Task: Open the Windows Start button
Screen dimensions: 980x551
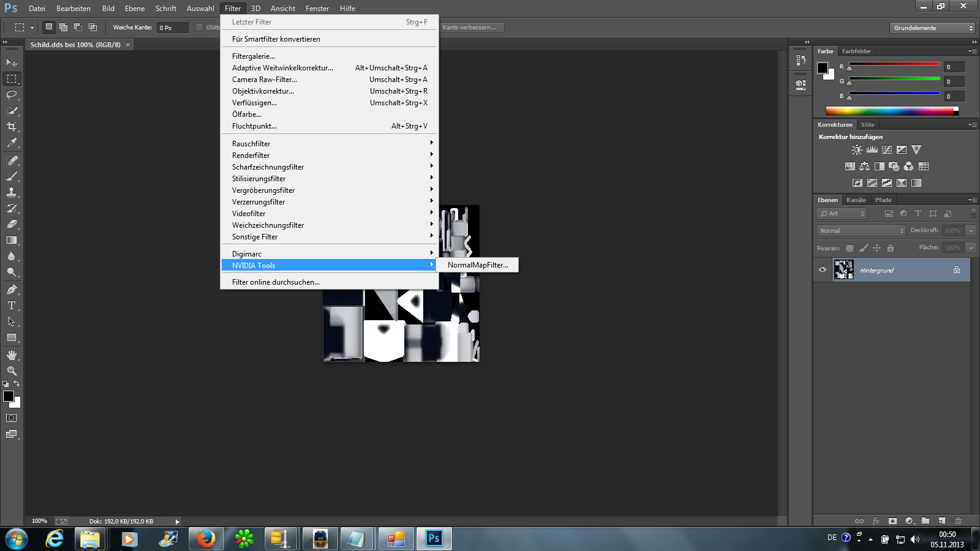Action: click(17, 539)
